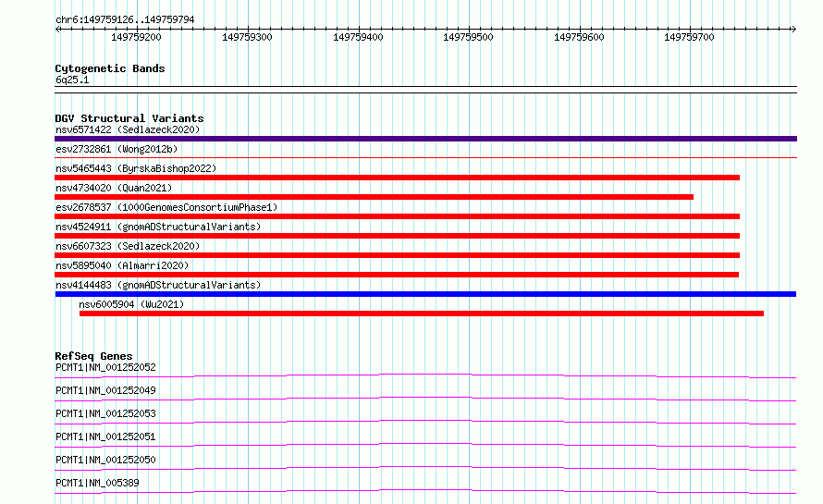Select the red nsv6005904 variant bar
Viewport: 823px width, 504px height.
[x=422, y=313]
